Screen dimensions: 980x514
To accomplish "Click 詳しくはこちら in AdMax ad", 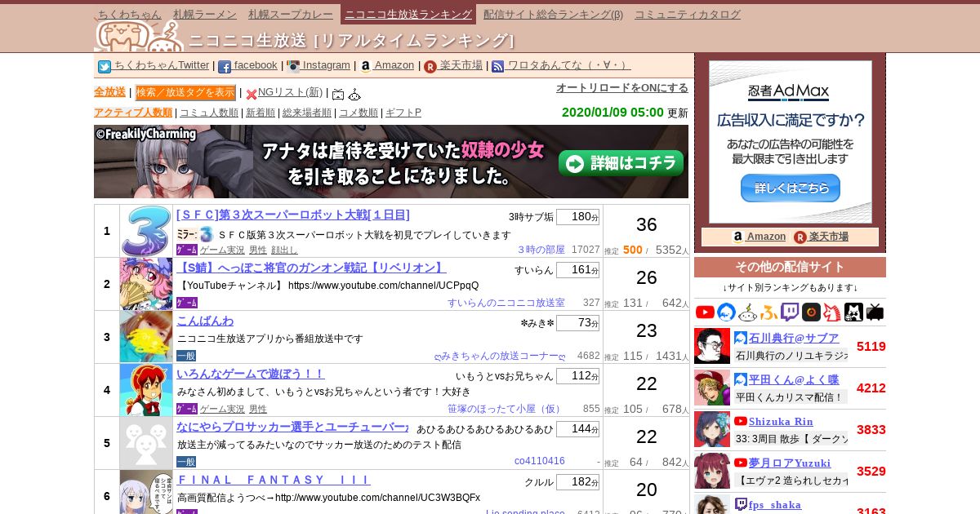I will pos(790,188).
